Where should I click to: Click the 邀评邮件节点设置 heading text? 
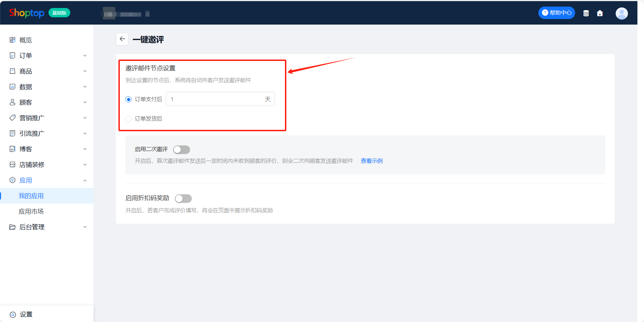click(x=150, y=68)
